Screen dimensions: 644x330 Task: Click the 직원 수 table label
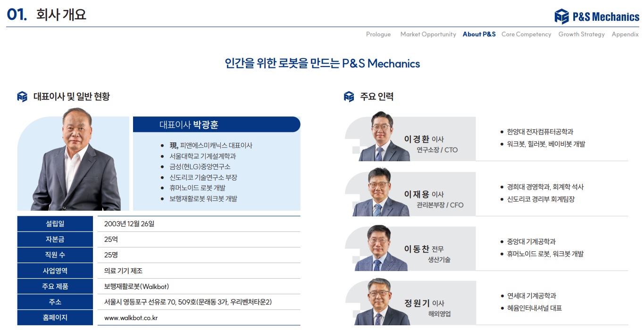pyautogui.click(x=55, y=255)
